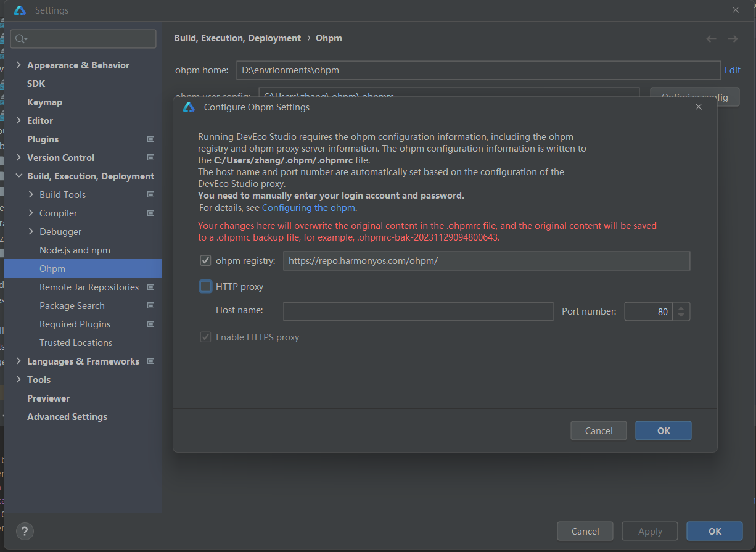Expand Languages & Frameworks section

coord(18,361)
